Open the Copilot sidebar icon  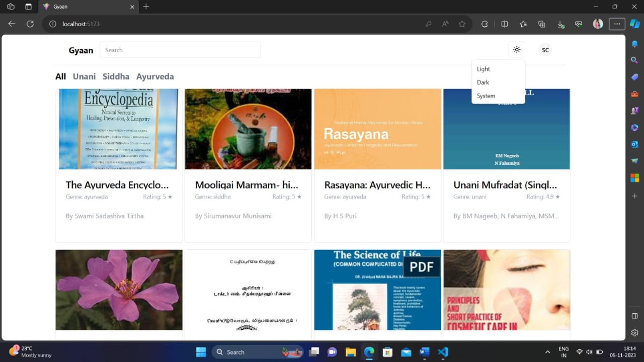click(x=635, y=24)
